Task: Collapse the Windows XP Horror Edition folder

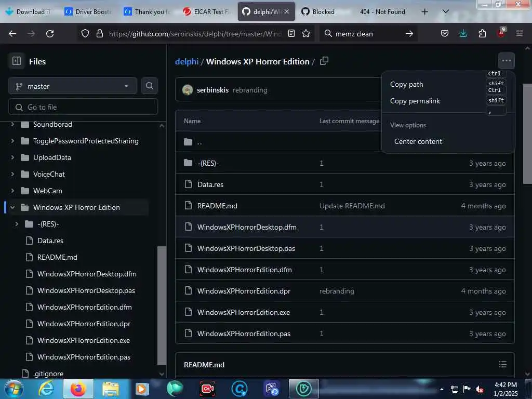Action: pyautogui.click(x=12, y=207)
